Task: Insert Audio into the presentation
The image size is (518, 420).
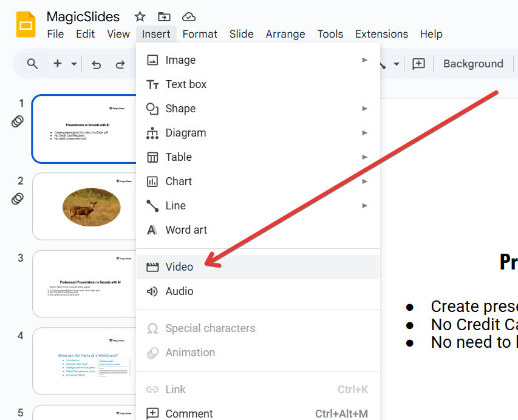Action: [180, 291]
